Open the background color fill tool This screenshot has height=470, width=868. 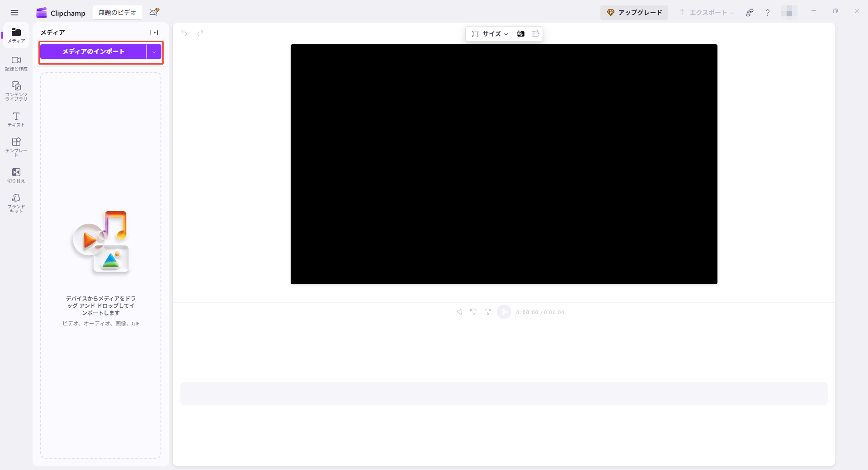(520, 33)
